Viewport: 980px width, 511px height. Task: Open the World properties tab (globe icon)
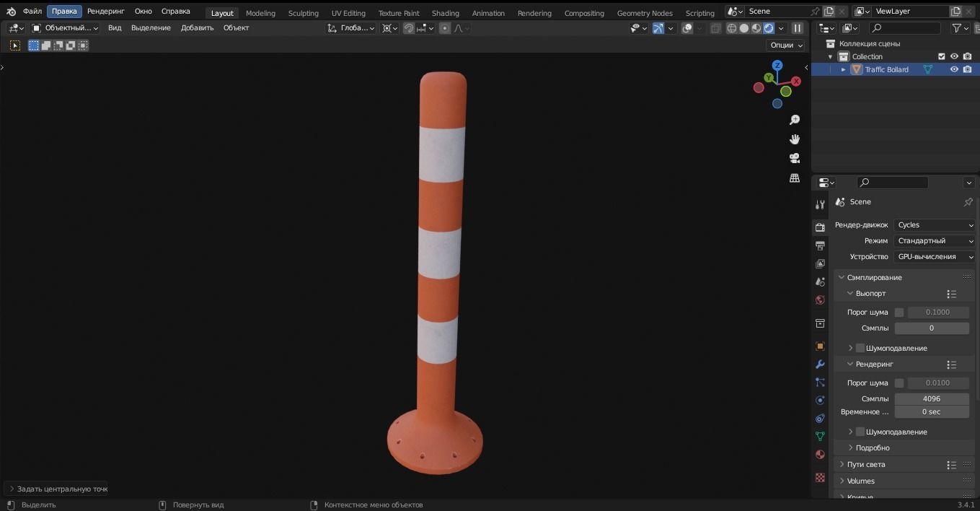click(x=820, y=300)
